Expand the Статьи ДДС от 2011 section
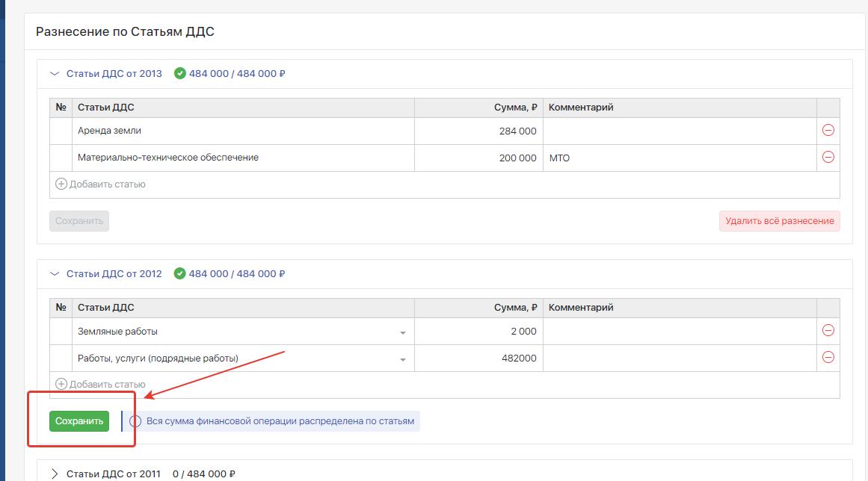The height and width of the screenshot is (481, 868). tap(54, 474)
